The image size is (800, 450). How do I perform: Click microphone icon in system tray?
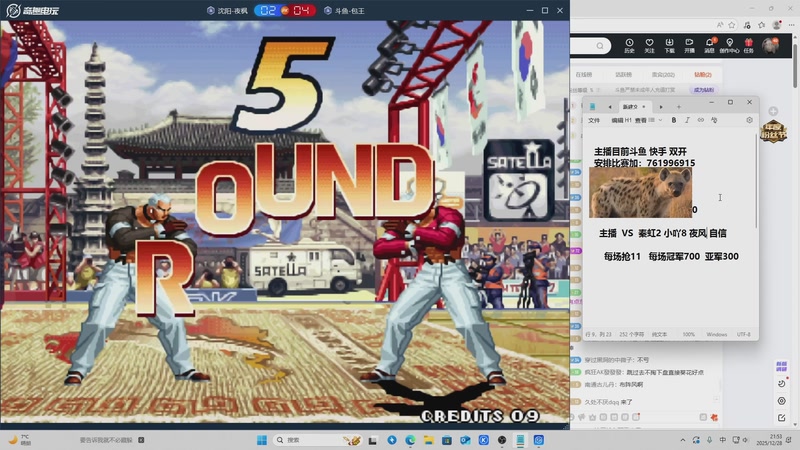click(710, 440)
